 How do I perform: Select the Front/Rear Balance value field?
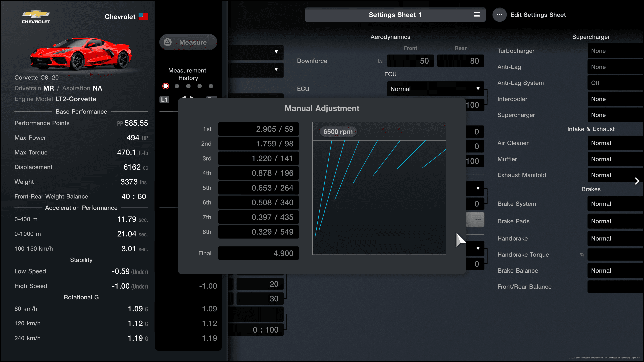click(615, 287)
